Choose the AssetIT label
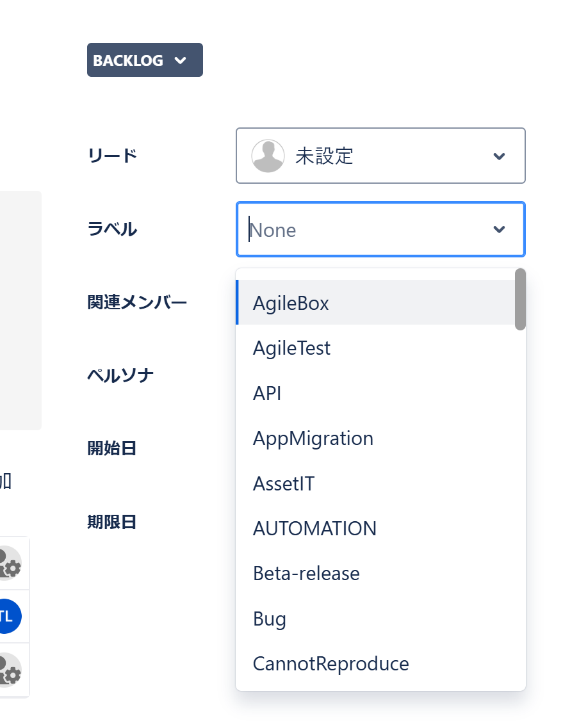The image size is (563, 728). [284, 483]
